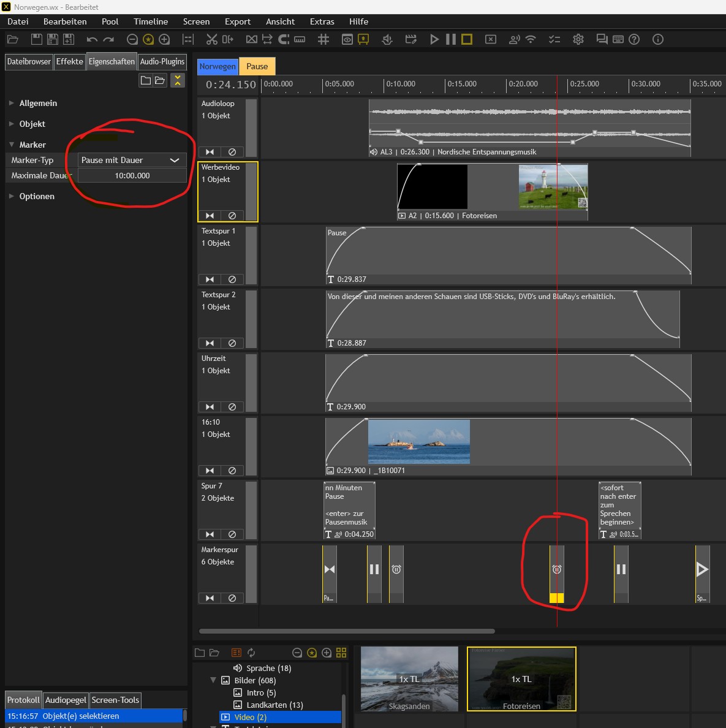Switch to the Audio-Plugins tab
726x728 pixels.
162,62
